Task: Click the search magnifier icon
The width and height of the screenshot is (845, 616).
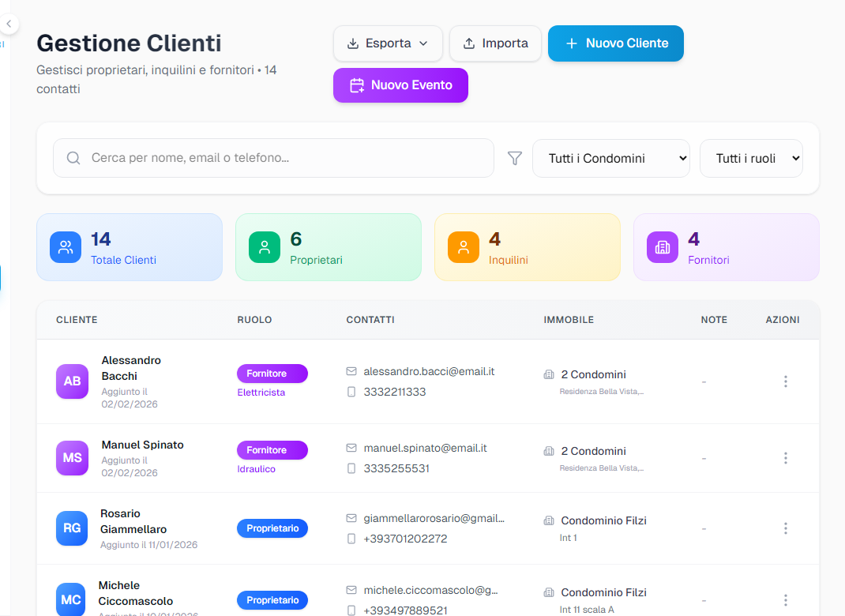Action: [73, 158]
